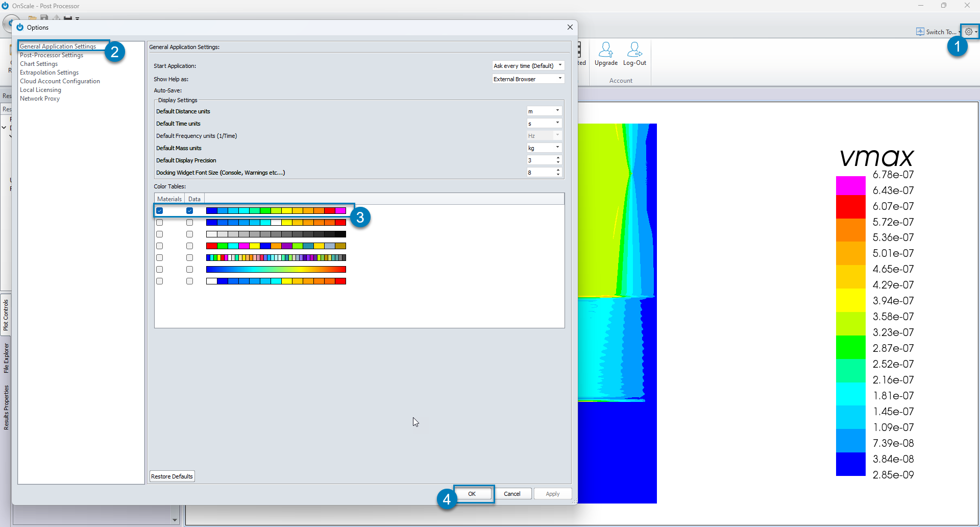Click the magenta legend swatch at 6.78e-07

point(850,185)
